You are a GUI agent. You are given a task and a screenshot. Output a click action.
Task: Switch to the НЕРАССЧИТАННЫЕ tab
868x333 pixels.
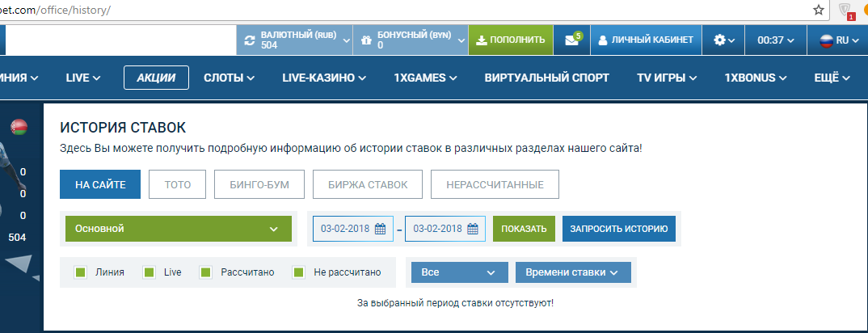point(495,184)
